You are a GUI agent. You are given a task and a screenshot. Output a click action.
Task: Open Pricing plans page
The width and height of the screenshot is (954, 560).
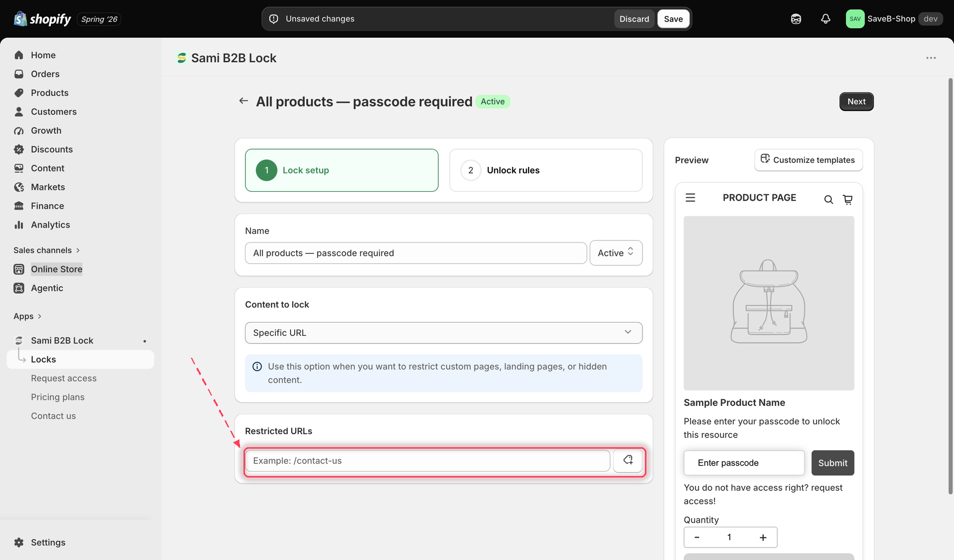click(x=58, y=398)
